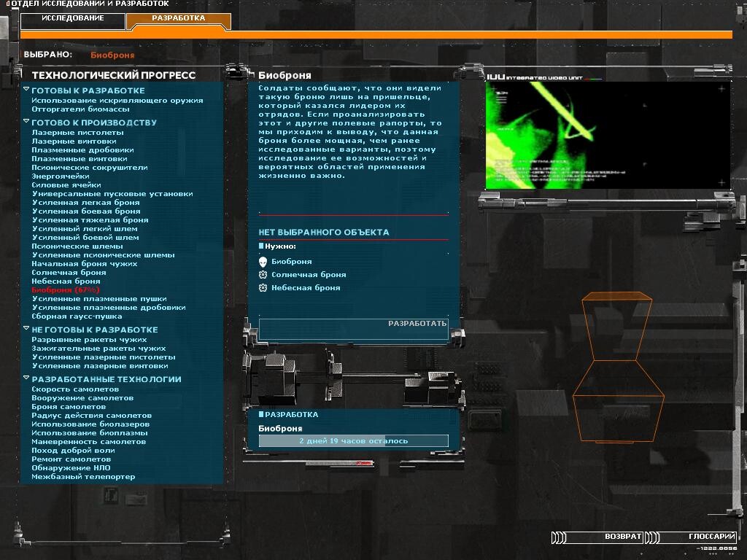Select Обнаружение НЛО
This screenshot has height=560, width=747.
point(71,468)
